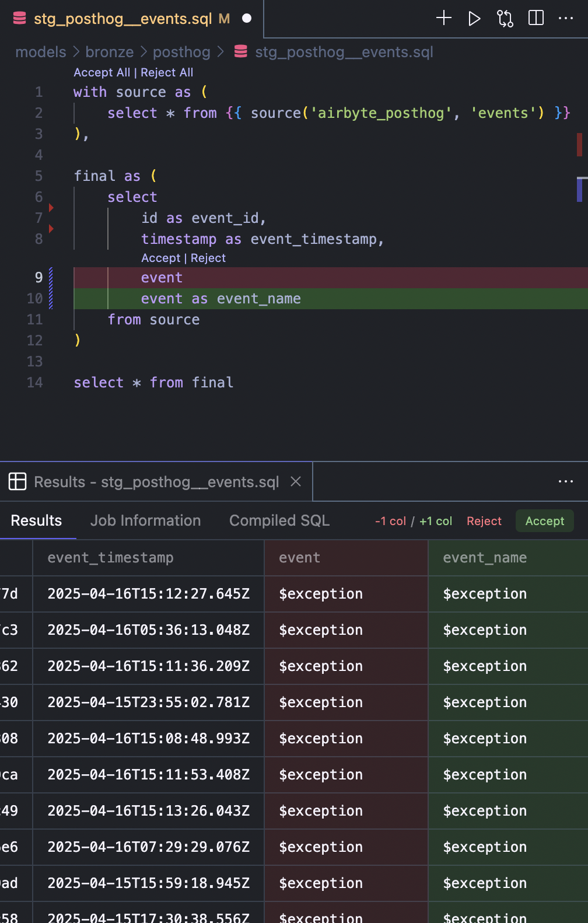
Task: Split the editor with the layout icon
Action: [x=535, y=18]
